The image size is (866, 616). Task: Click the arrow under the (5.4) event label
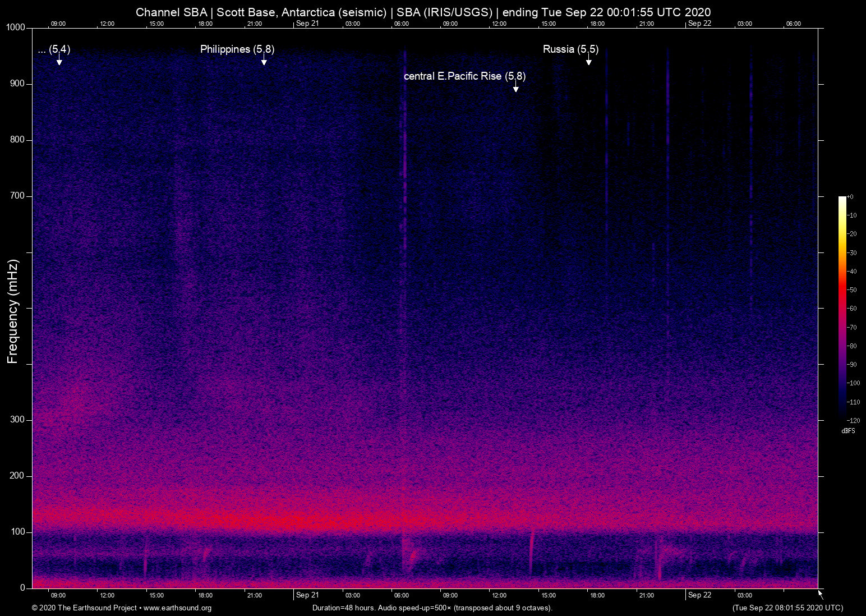pyautogui.click(x=59, y=61)
